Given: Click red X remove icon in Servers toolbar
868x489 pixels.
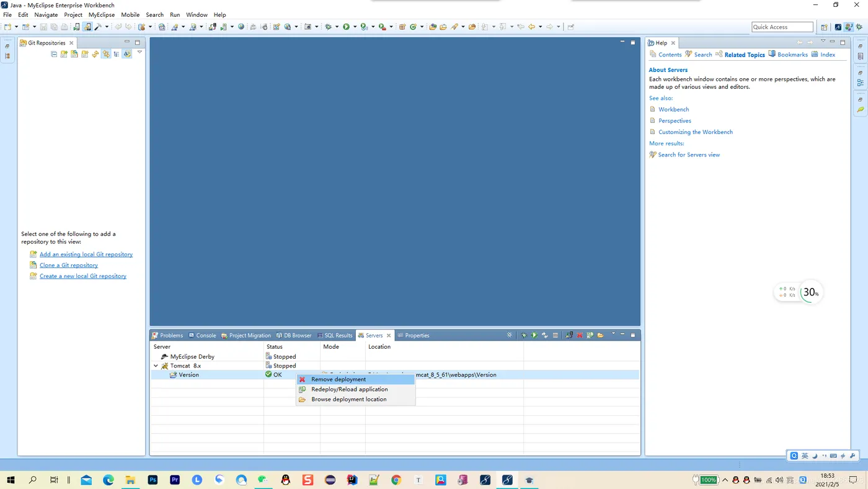Looking at the screenshot, I should point(580,335).
